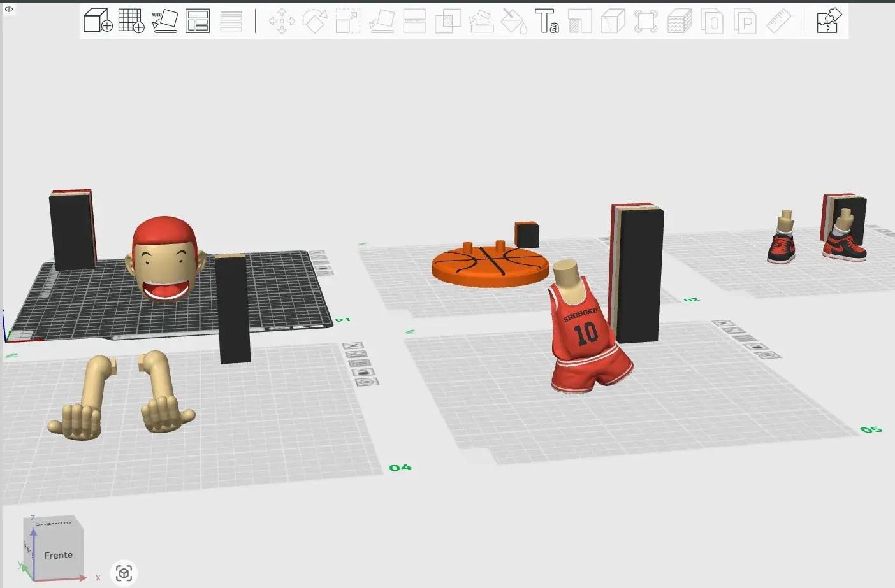This screenshot has width=895, height=588.
Task: Click the Add model cube icon
Action: pos(98,21)
